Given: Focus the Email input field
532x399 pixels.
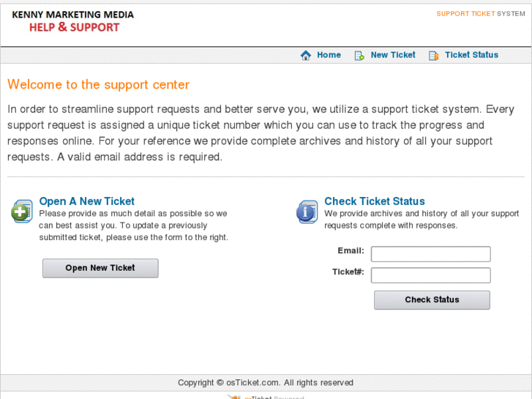Looking at the screenshot, I should coord(430,254).
